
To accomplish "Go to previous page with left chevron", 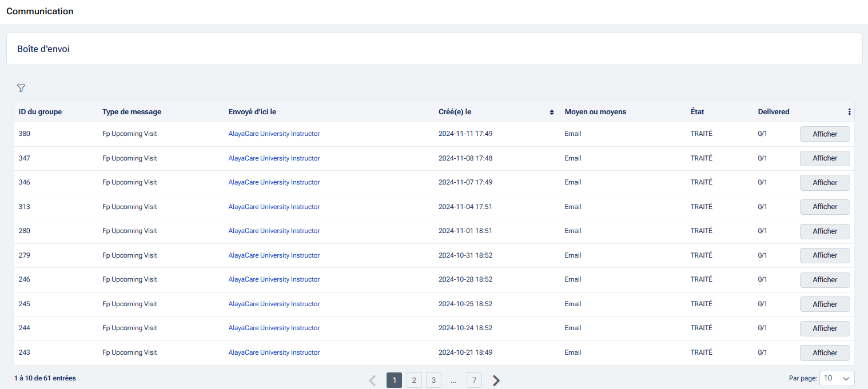I will tap(373, 380).
